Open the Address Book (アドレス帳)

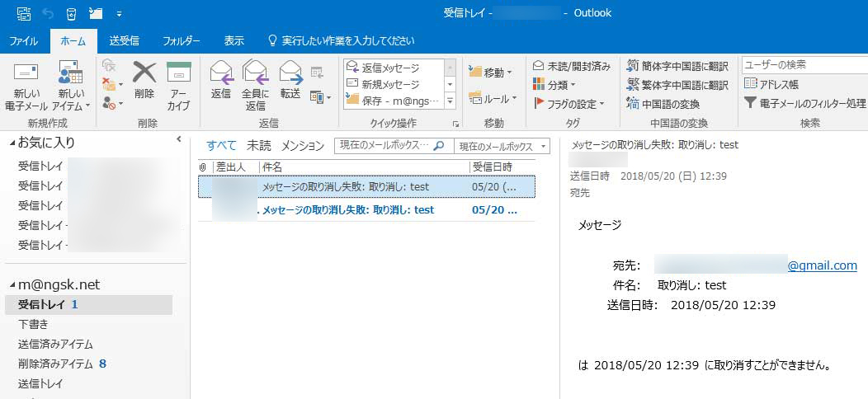771,84
